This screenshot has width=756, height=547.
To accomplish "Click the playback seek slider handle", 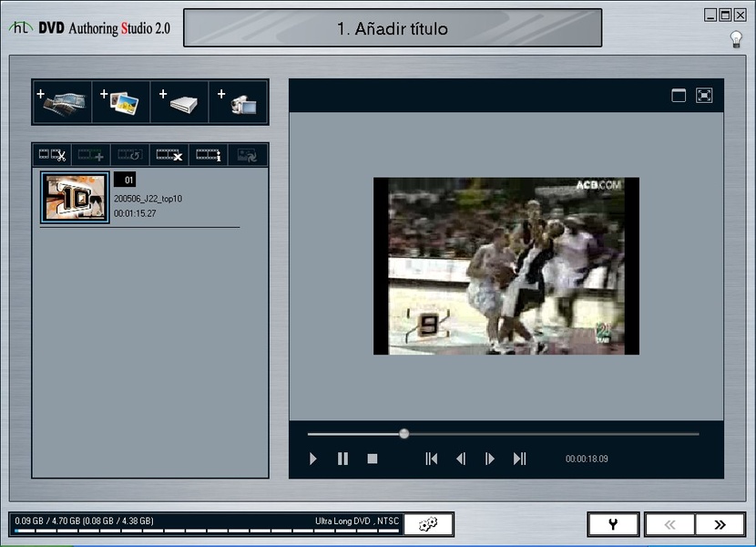I will (404, 434).
